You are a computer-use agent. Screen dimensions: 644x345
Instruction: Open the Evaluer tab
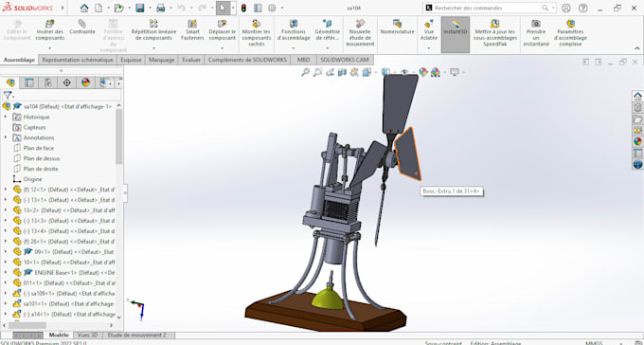(191, 60)
